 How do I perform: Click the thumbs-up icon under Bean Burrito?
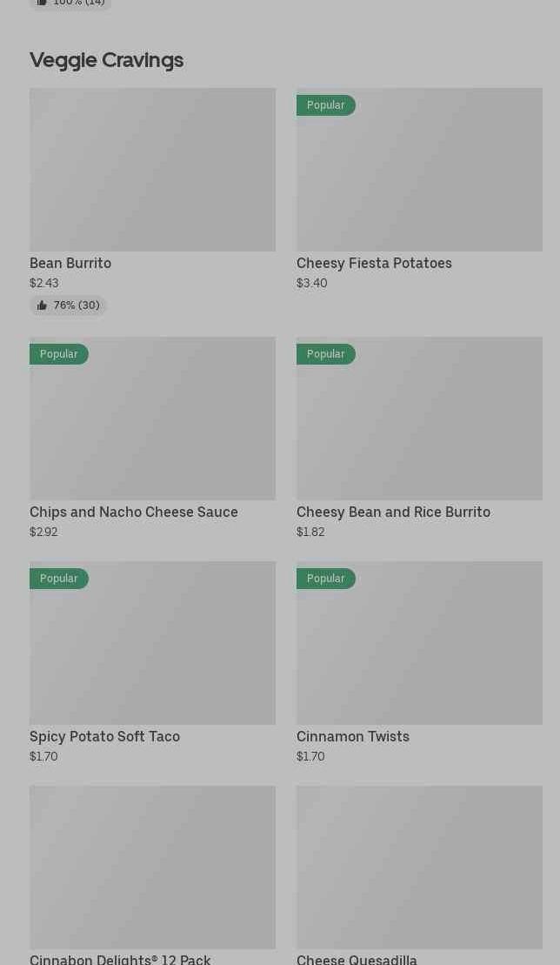pos(42,305)
